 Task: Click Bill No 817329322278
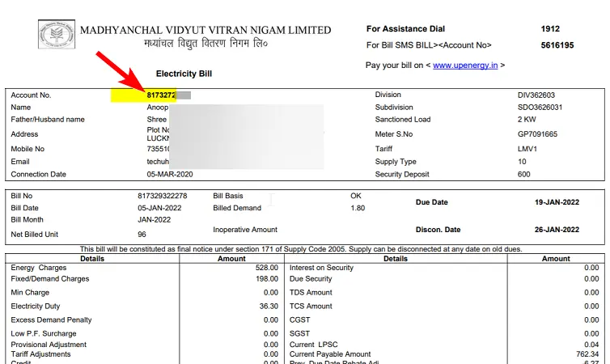(163, 196)
